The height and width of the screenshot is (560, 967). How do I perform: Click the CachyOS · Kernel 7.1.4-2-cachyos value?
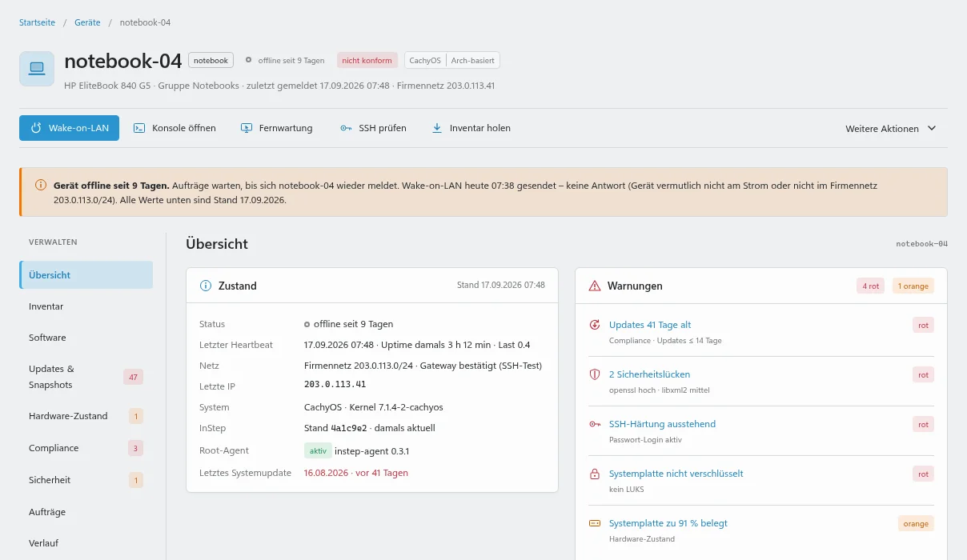tap(374, 407)
